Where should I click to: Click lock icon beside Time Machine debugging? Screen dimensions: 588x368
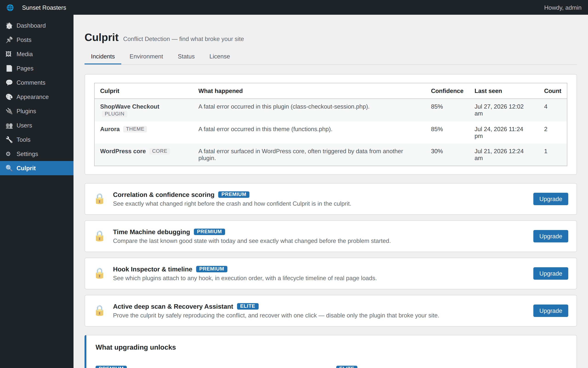(x=100, y=236)
